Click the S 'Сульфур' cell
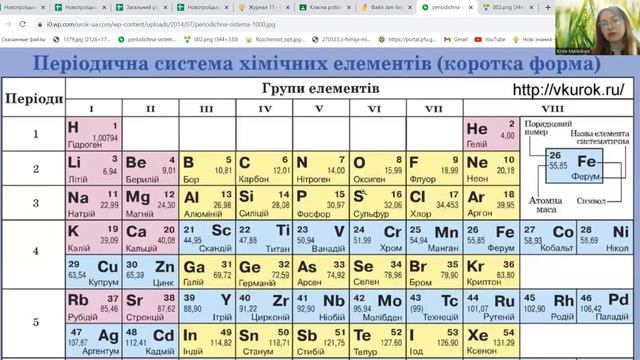This screenshot has height=360, width=640. coord(378,203)
